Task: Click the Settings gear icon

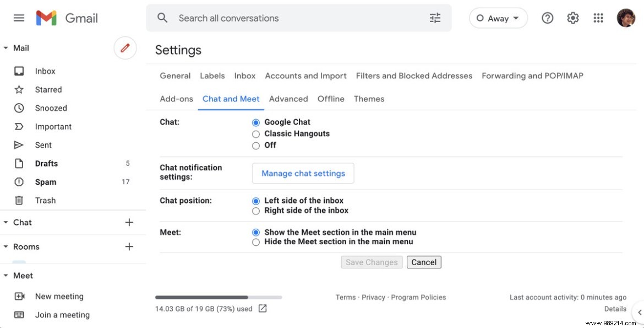Action: tap(572, 17)
